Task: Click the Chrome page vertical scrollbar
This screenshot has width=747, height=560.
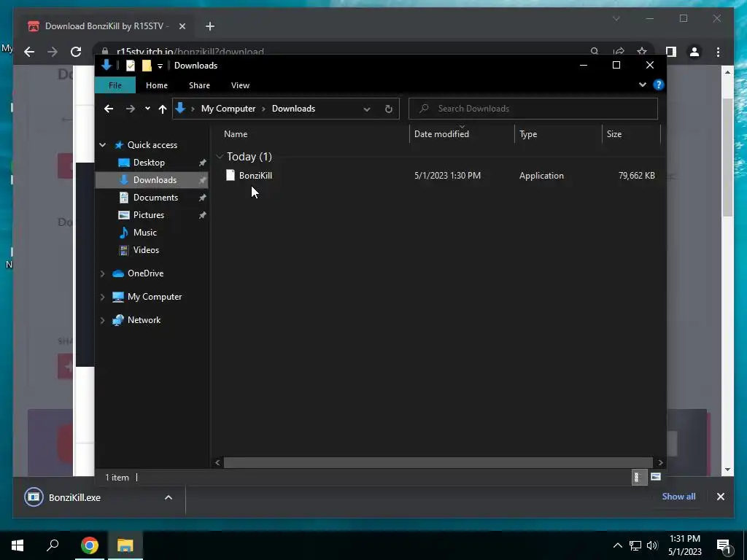Action: [x=727, y=157]
